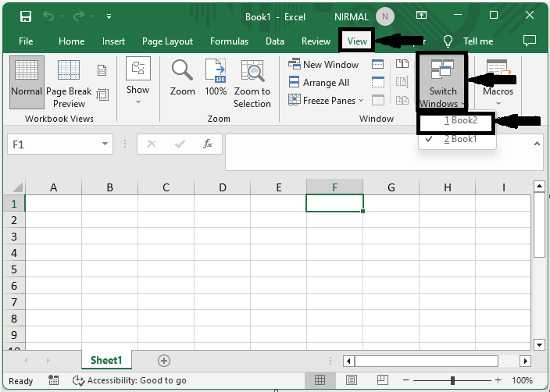Add a new sheet with plus icon

tap(164, 361)
